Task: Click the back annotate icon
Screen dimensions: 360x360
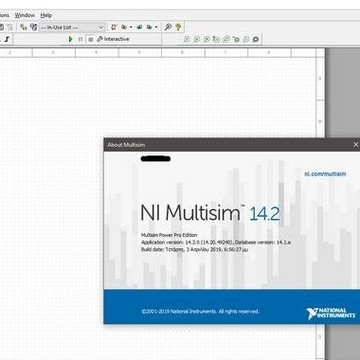Action: tap(139, 27)
